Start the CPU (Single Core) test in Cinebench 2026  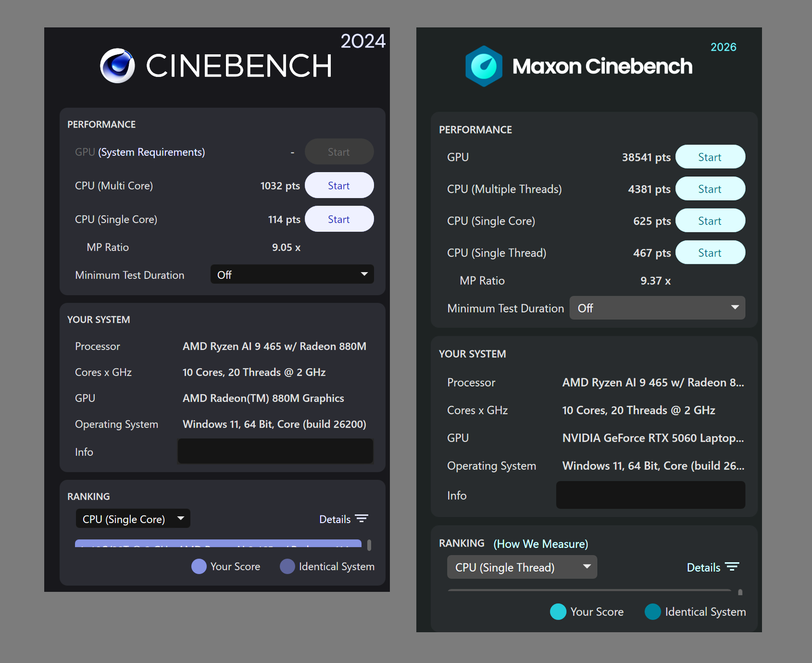point(710,221)
